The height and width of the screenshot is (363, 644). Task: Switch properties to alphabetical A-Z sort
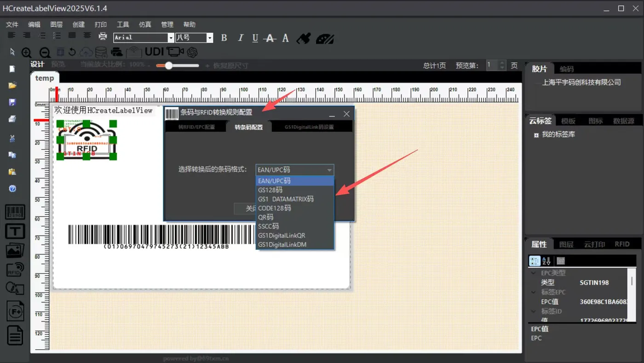click(x=546, y=261)
